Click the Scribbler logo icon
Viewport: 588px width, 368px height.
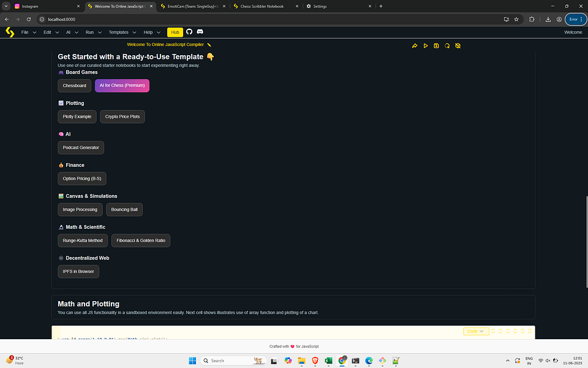pos(10,33)
